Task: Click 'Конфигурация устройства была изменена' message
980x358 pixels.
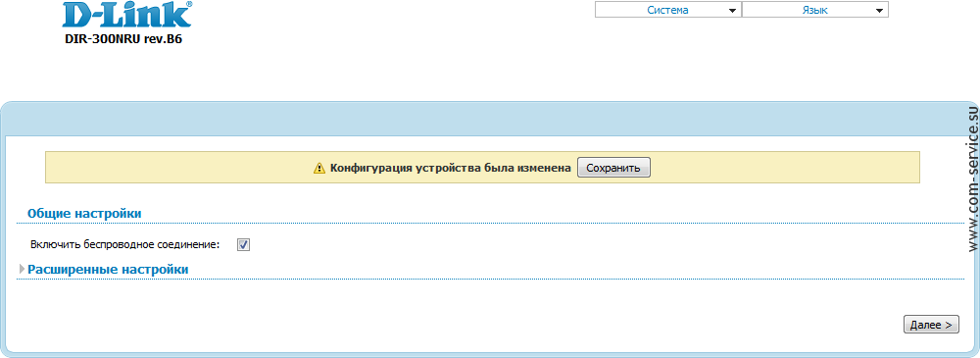Action: 451,168
